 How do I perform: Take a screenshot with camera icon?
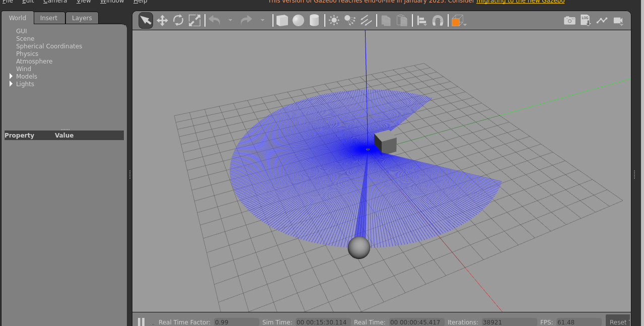[569, 20]
